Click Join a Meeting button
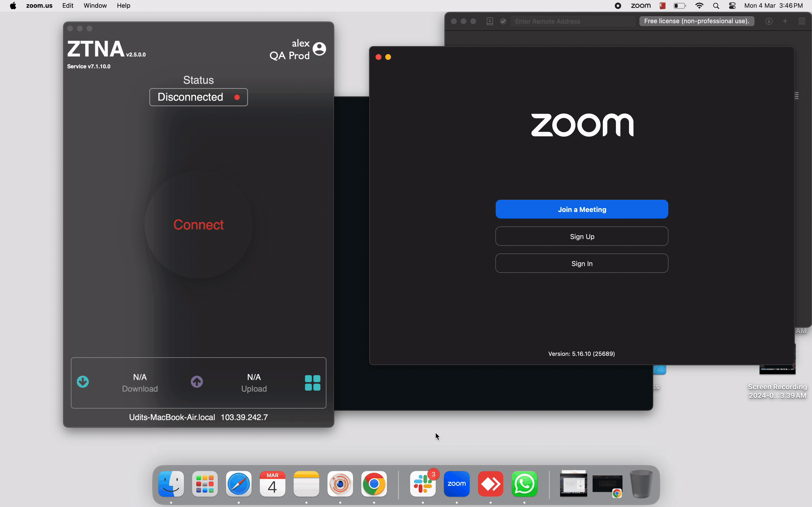The image size is (812, 507). (x=581, y=209)
